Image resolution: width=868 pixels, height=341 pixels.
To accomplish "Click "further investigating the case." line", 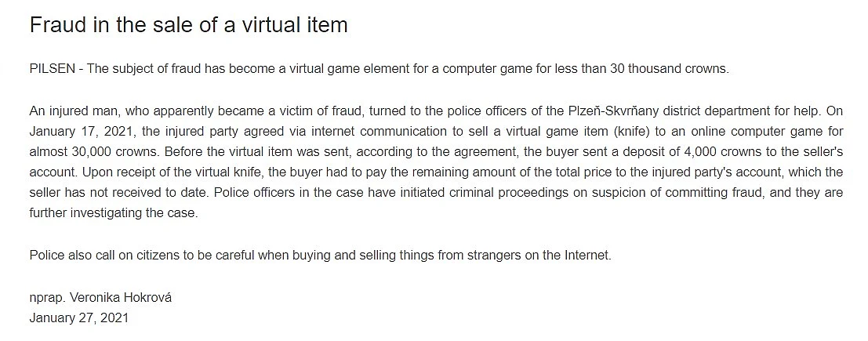I will (114, 213).
